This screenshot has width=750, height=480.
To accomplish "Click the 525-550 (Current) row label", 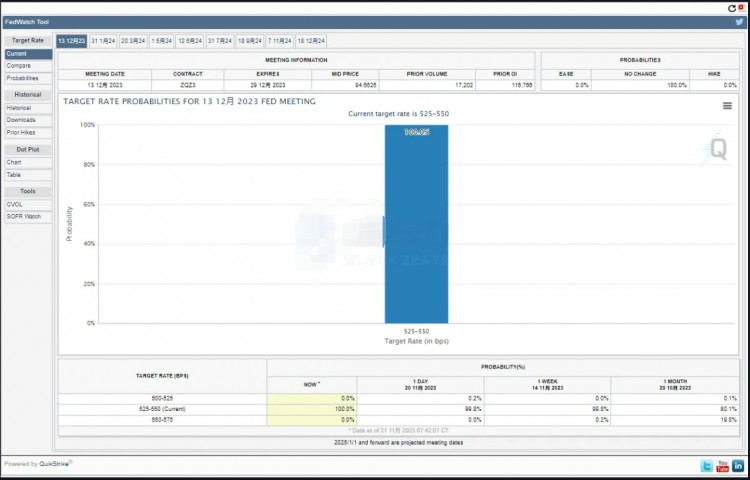I will click(162, 409).
